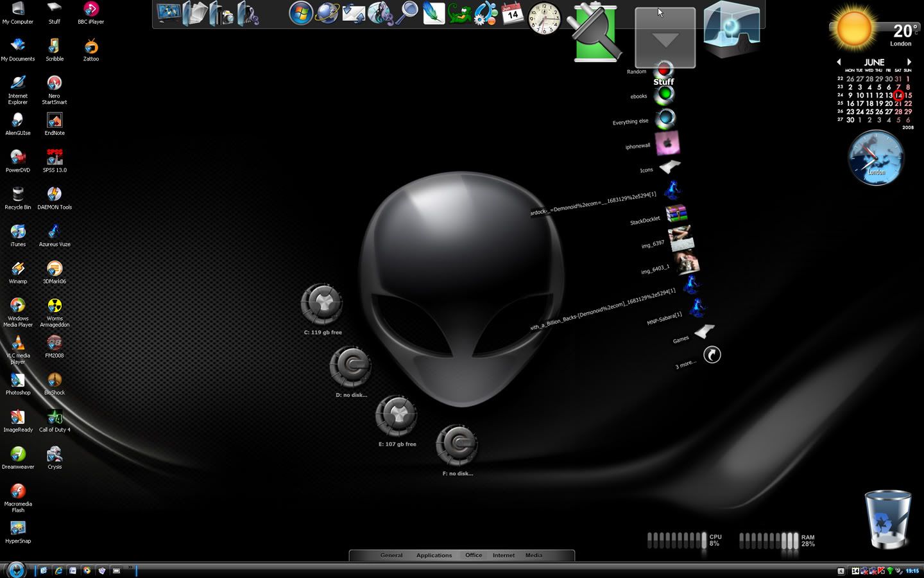The width and height of the screenshot is (924, 578).
Task: Open the Games folder in stack
Action: tap(705, 331)
